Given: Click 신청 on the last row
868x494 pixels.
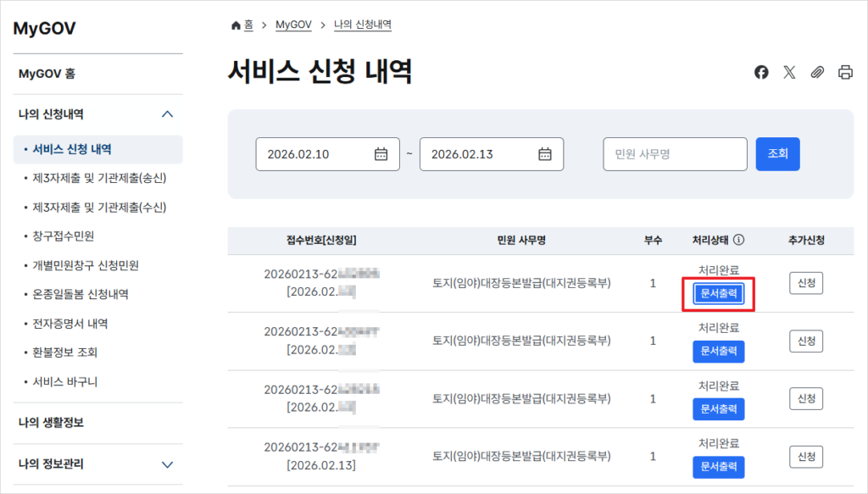Looking at the screenshot, I should click(x=805, y=456).
